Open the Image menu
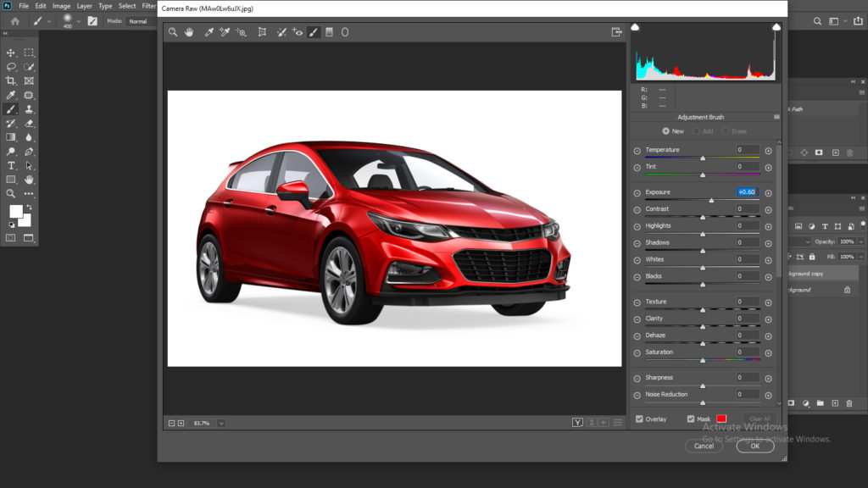The width and height of the screenshot is (868, 488). point(61,6)
